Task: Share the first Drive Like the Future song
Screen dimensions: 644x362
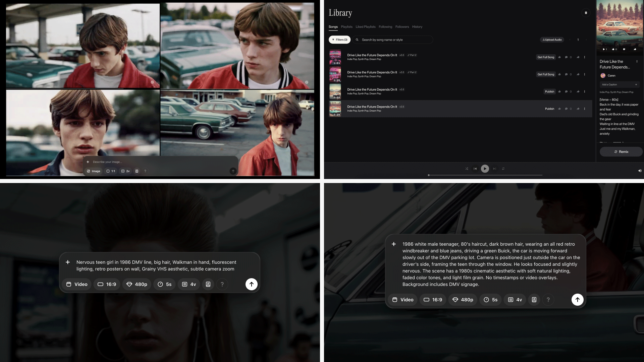Action: (578, 57)
